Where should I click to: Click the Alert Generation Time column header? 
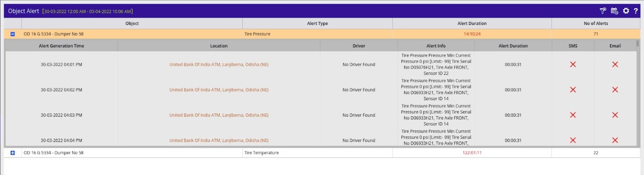(61, 46)
